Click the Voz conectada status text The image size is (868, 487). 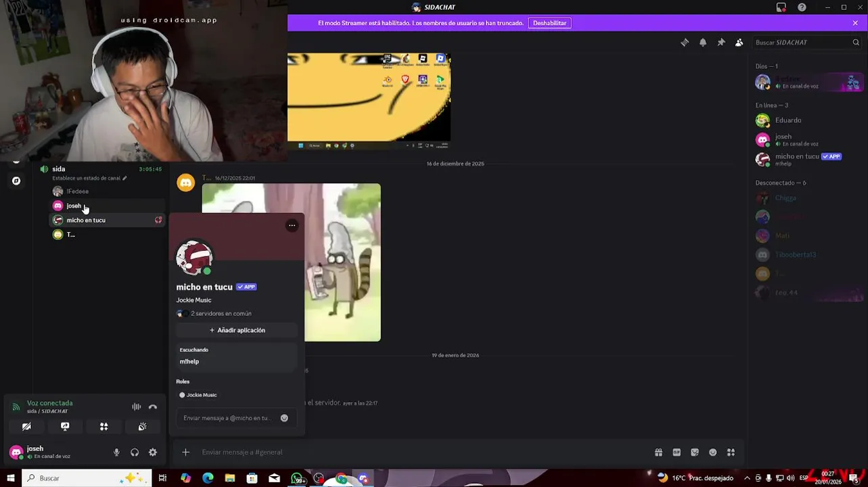(x=49, y=403)
